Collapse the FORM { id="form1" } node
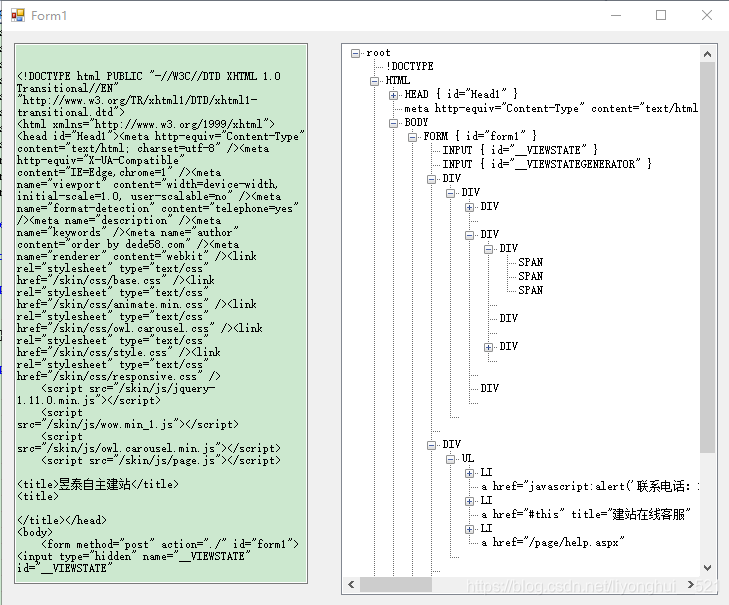Viewport: 729px width, 605px height. point(412,137)
